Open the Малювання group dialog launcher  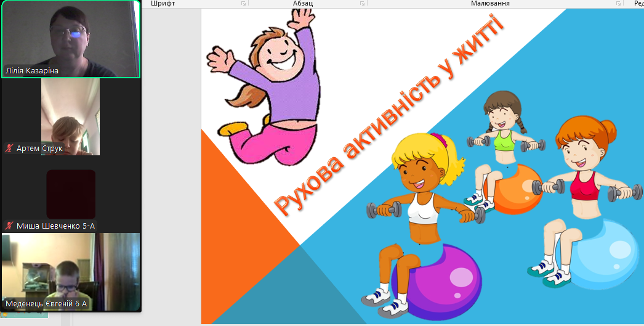[619, 3]
